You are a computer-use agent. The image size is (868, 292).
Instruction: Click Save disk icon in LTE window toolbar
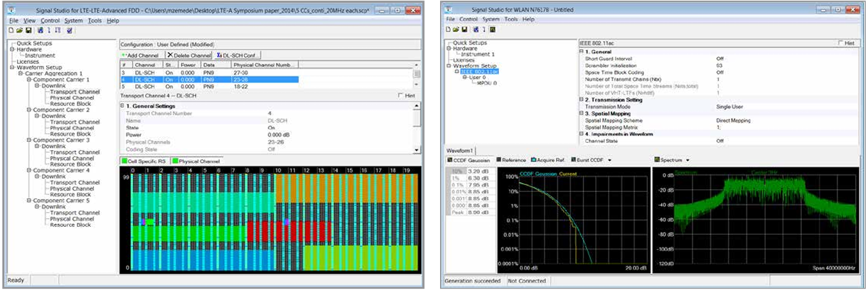click(28, 30)
